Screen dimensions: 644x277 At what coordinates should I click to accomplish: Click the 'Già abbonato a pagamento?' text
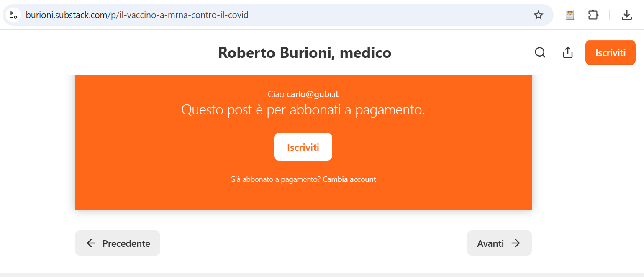tap(275, 179)
